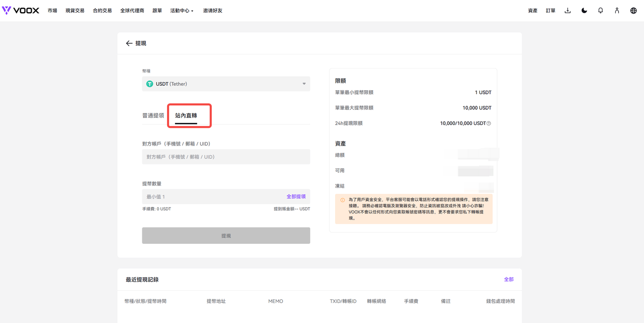Image resolution: width=644 pixels, height=323 pixels.
Task: Open the 跟單 menu
Action: (157, 11)
